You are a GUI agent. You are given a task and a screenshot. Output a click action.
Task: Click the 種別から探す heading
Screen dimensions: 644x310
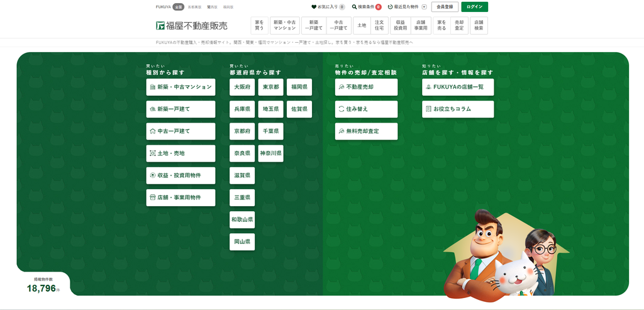(x=165, y=73)
